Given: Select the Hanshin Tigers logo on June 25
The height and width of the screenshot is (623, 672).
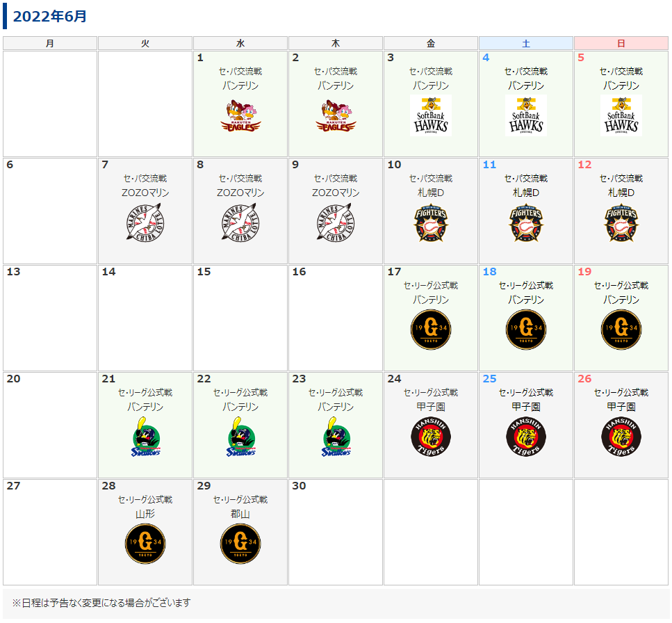Looking at the screenshot, I should (526, 437).
